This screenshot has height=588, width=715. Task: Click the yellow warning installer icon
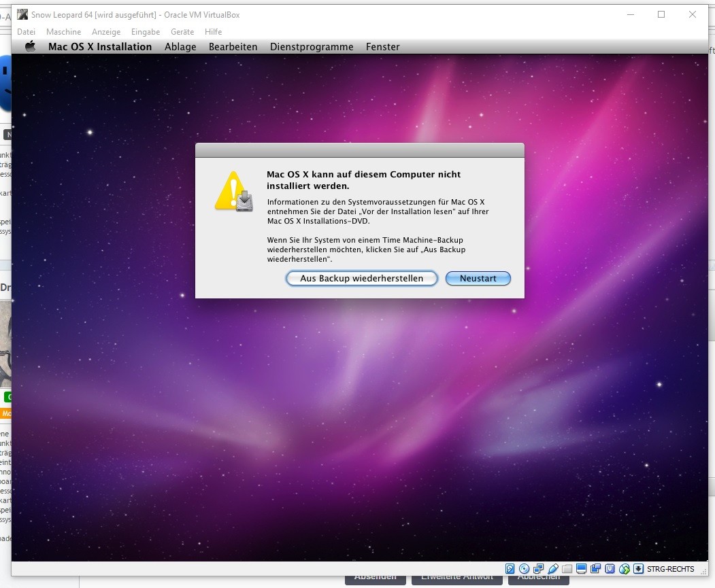(233, 191)
